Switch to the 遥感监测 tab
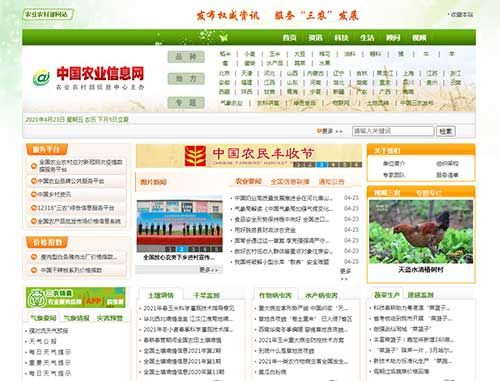500x381 pixels. point(420,295)
